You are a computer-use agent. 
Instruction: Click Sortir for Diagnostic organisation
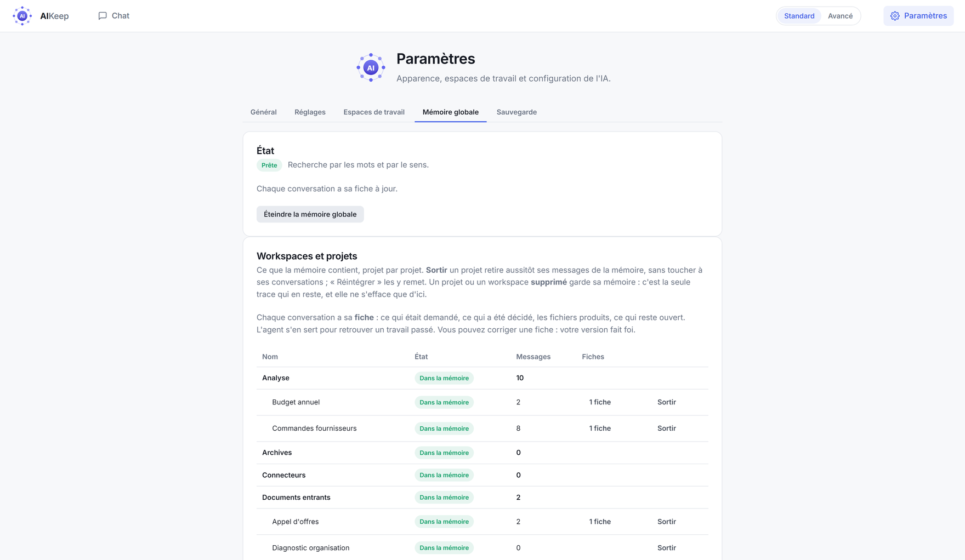(x=666, y=548)
